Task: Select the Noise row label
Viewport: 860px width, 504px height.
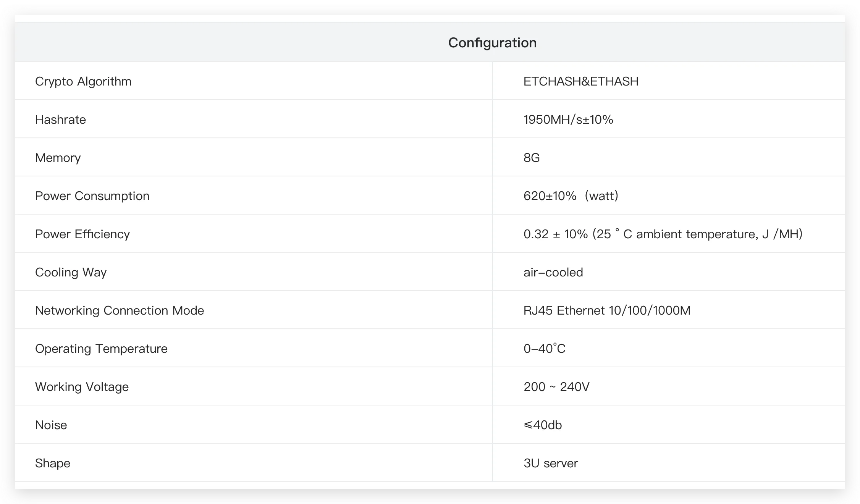Action: click(51, 425)
